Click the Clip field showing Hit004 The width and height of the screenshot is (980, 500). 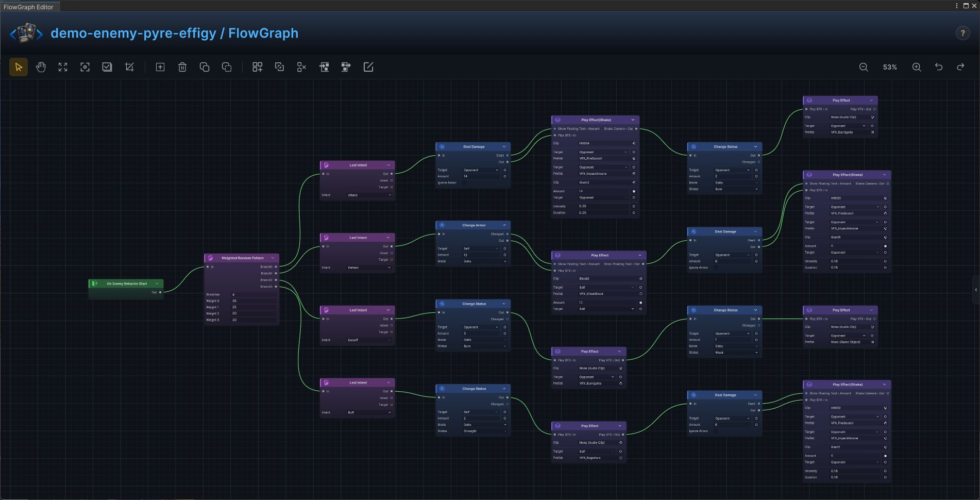pyautogui.click(x=607, y=143)
